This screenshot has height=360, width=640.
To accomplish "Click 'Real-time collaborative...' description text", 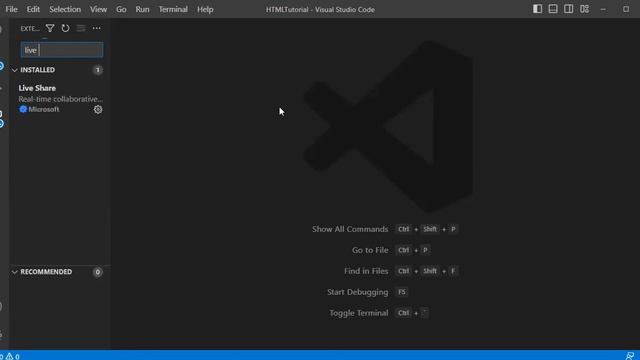I will (x=61, y=99).
